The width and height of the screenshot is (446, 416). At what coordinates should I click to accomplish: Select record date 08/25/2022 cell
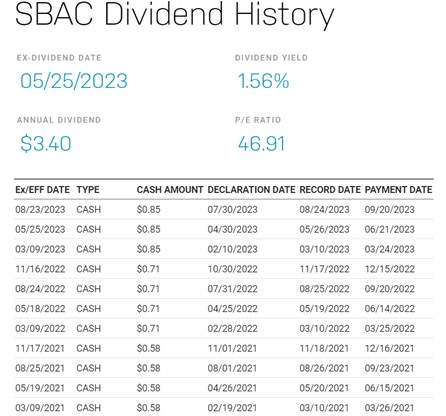(x=324, y=289)
